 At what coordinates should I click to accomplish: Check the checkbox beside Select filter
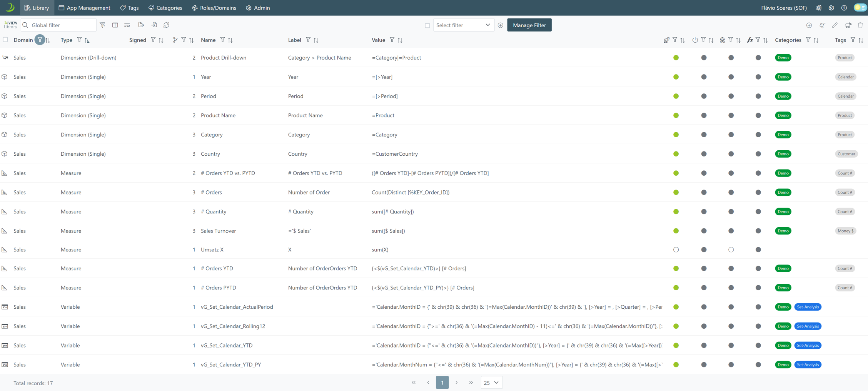(x=427, y=25)
